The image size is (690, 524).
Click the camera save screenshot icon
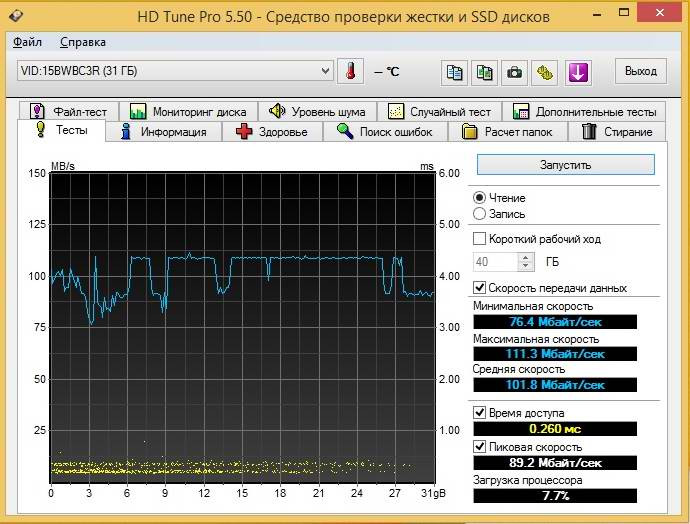click(514, 72)
